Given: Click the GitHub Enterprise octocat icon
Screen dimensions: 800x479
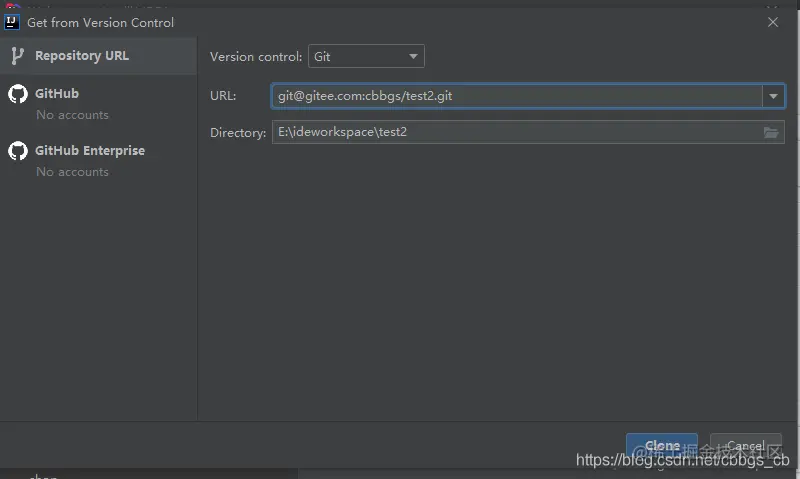Looking at the screenshot, I should pyautogui.click(x=18, y=151).
